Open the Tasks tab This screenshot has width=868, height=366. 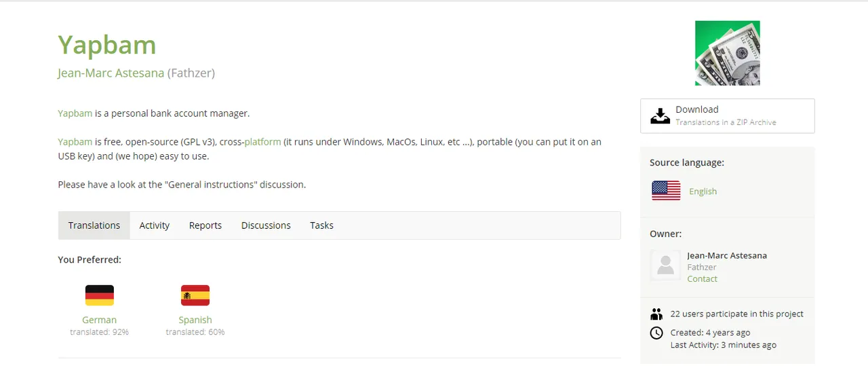(x=321, y=225)
